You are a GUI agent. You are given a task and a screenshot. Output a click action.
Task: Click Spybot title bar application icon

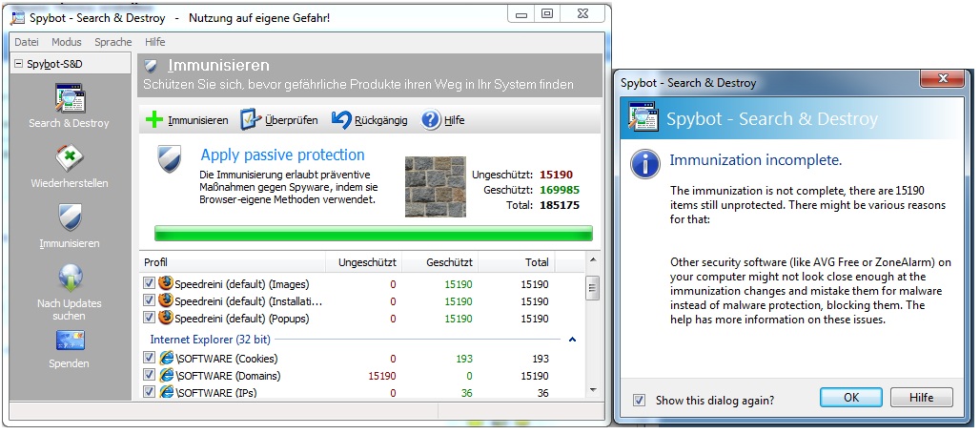18,17
